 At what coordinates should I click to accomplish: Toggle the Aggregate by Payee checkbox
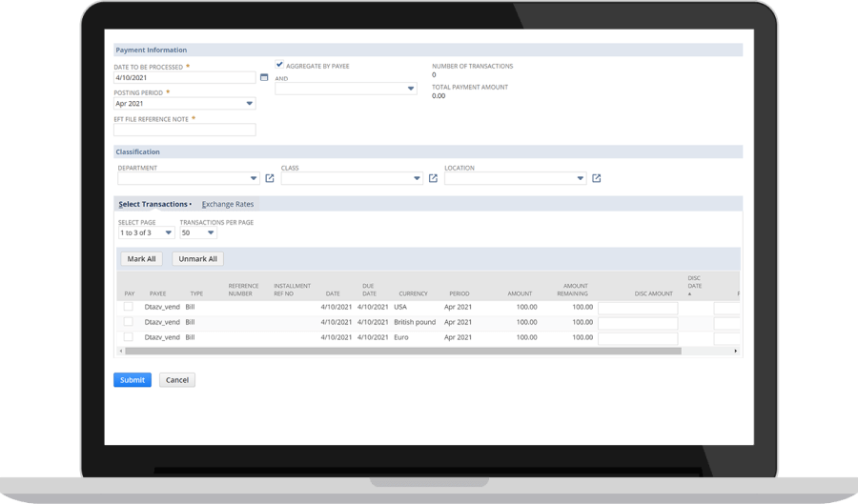click(x=279, y=65)
